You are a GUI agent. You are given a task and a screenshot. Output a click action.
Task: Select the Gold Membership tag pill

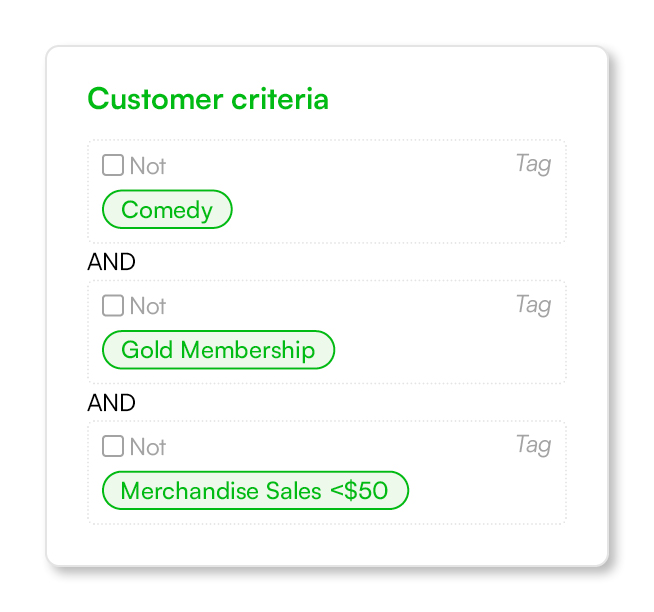click(218, 350)
